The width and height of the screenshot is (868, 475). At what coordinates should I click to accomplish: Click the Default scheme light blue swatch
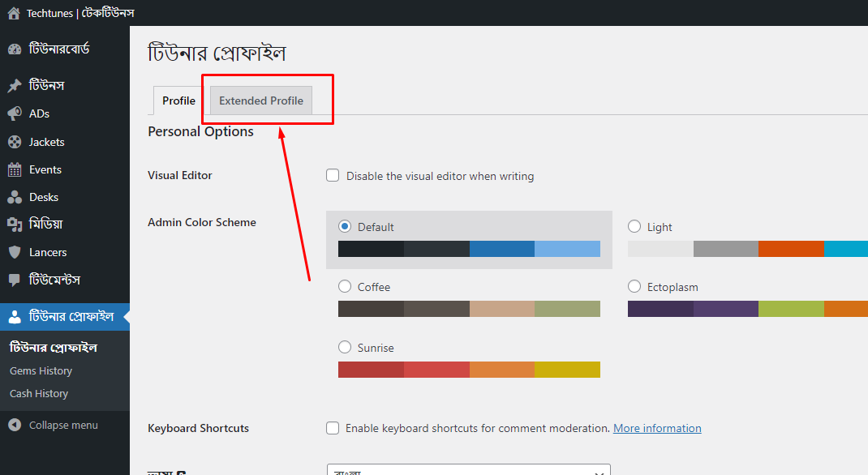click(567, 249)
